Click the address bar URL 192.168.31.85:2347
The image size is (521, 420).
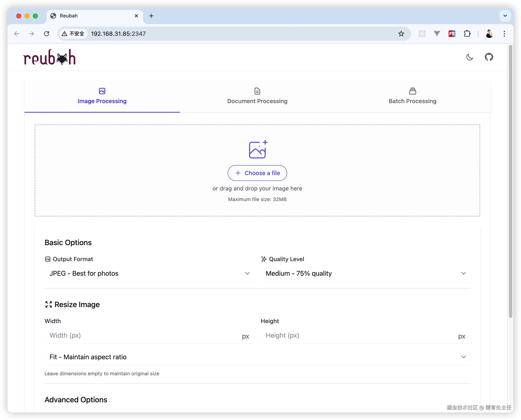click(118, 34)
